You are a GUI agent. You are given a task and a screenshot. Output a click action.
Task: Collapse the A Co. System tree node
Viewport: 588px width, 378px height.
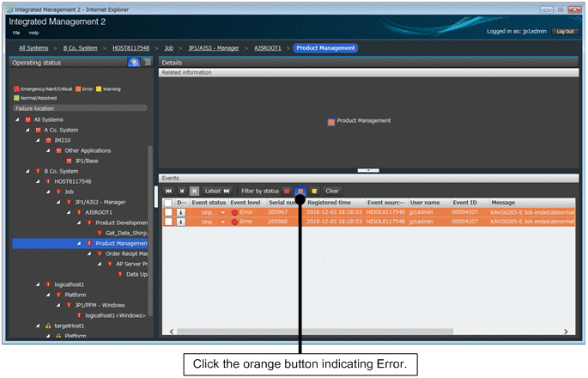pos(27,130)
